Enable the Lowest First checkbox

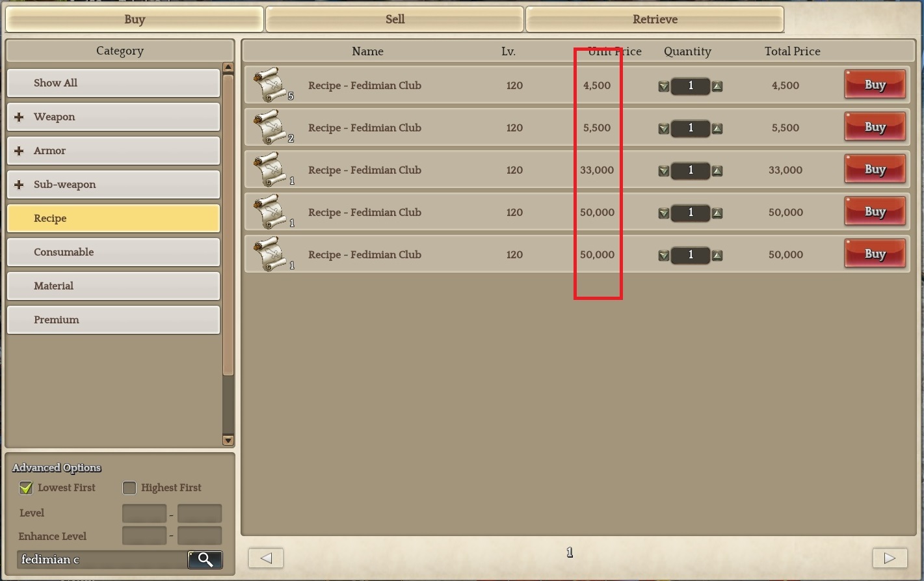click(26, 487)
